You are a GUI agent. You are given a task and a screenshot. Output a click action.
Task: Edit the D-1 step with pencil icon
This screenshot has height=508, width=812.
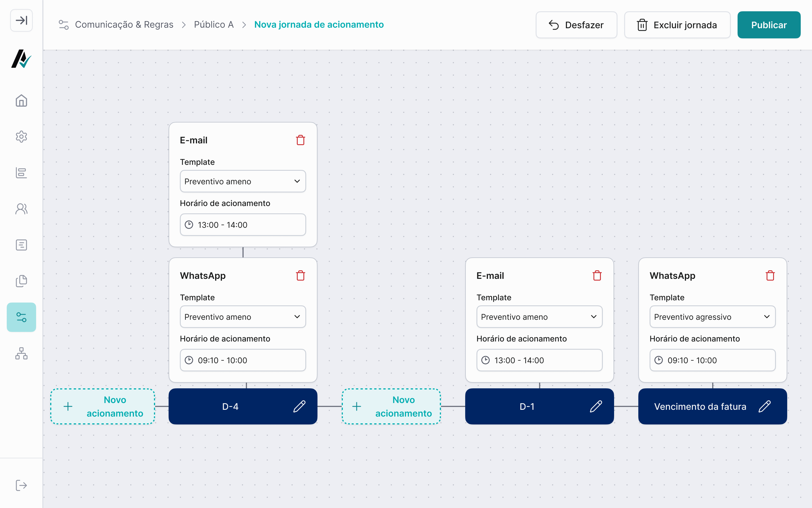pos(596,406)
